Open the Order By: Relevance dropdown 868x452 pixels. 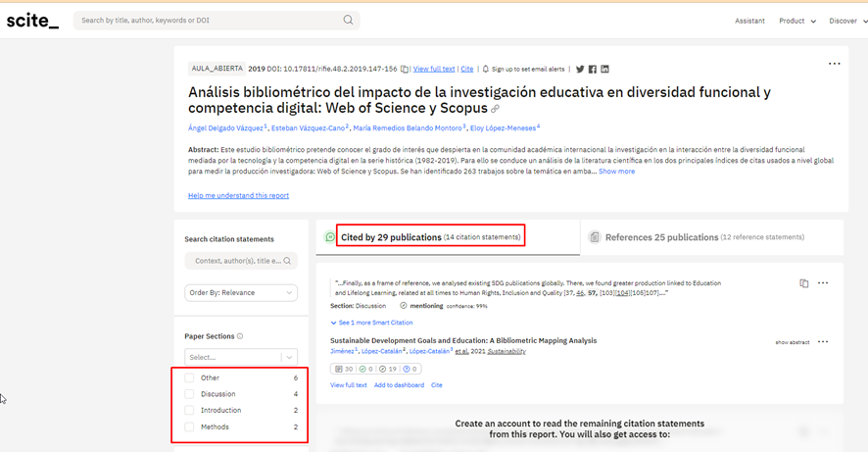241,293
